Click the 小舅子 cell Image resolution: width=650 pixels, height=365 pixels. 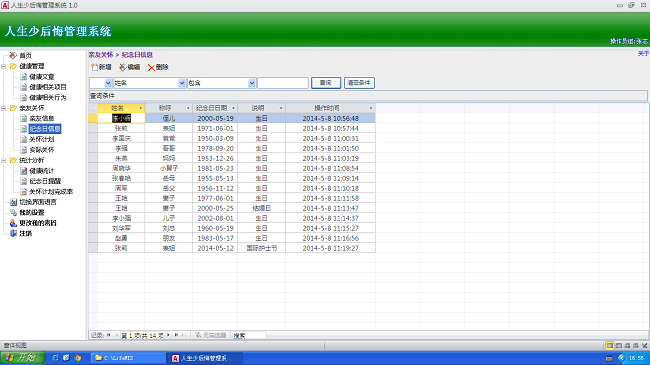(169, 168)
